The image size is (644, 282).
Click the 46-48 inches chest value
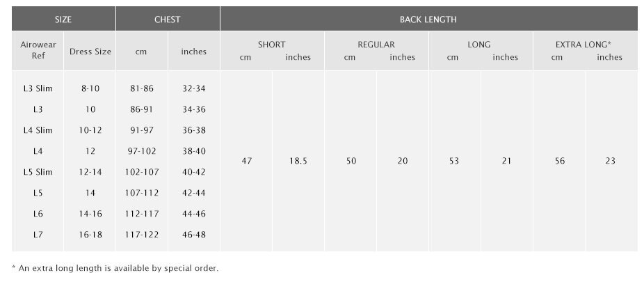194,235
